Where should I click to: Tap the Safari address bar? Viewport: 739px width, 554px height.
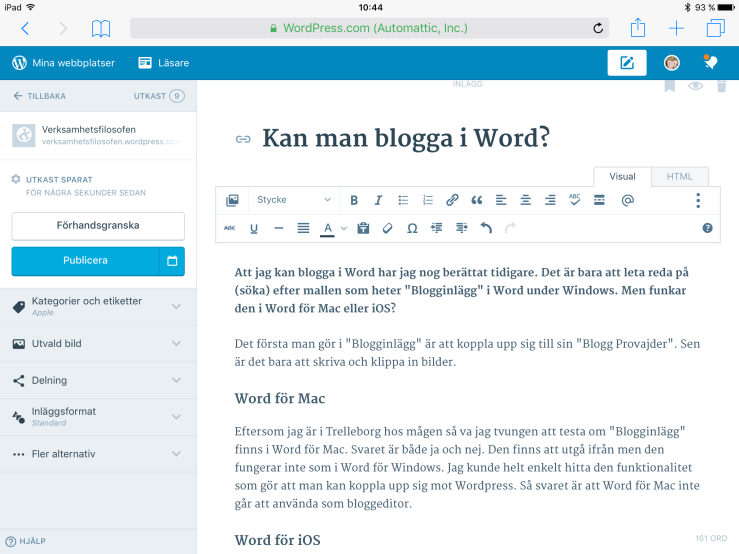[369, 28]
